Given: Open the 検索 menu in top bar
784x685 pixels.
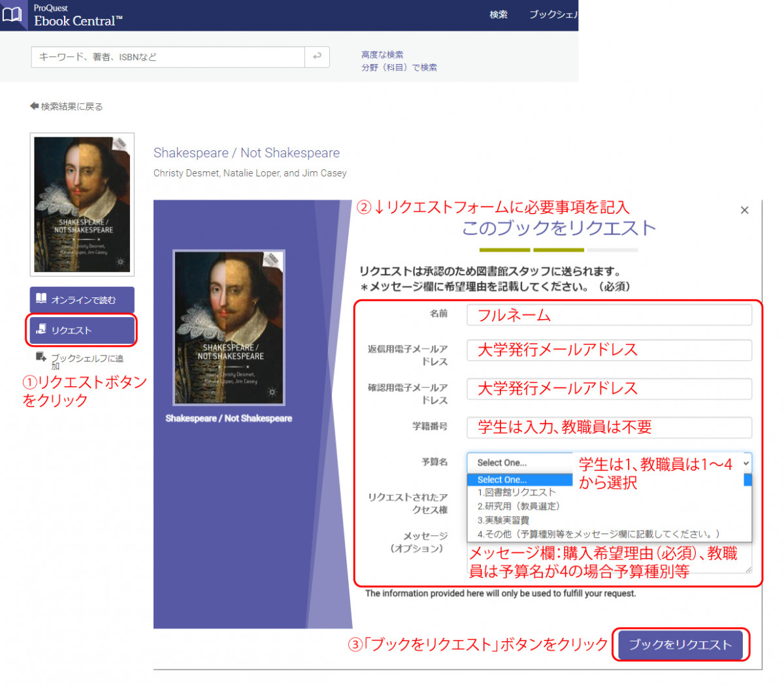Looking at the screenshot, I should (498, 14).
